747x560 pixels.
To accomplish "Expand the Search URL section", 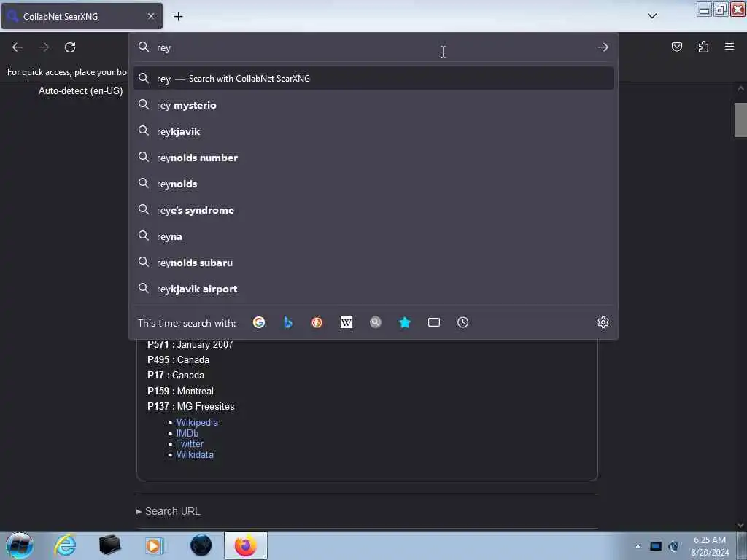I will click(x=169, y=511).
